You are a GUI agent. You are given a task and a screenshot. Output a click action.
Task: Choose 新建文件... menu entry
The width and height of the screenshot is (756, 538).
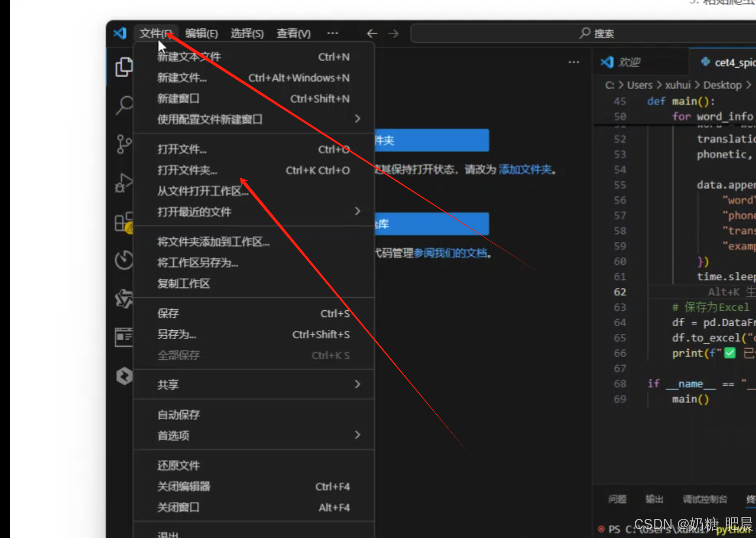254,78
